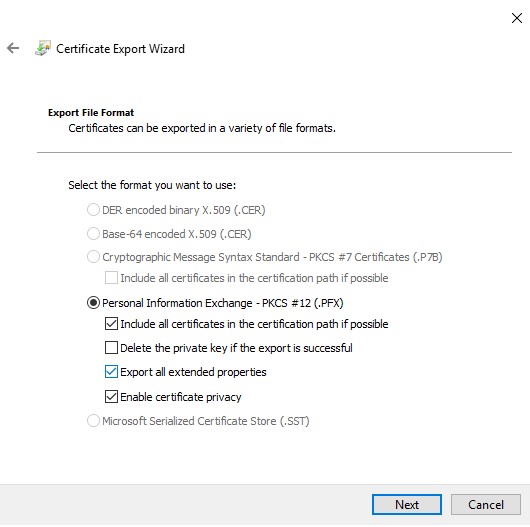The width and height of the screenshot is (530, 527).
Task: Enable Delete the private key if export successful
Action: tap(111, 348)
